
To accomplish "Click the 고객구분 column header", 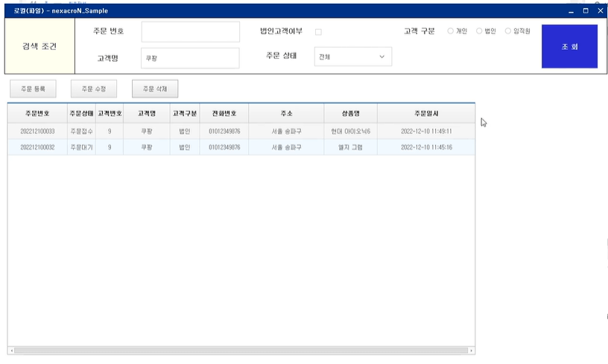I will click(x=185, y=113).
